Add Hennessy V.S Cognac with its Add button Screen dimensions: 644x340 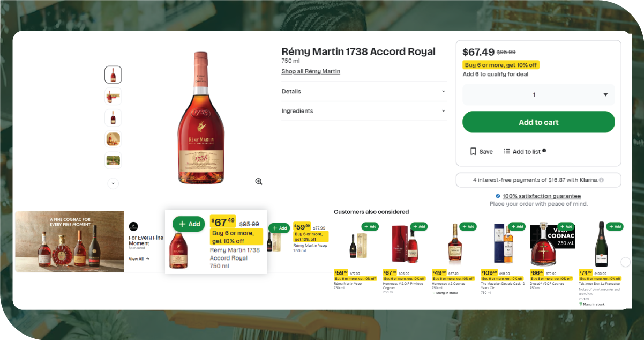[468, 227]
